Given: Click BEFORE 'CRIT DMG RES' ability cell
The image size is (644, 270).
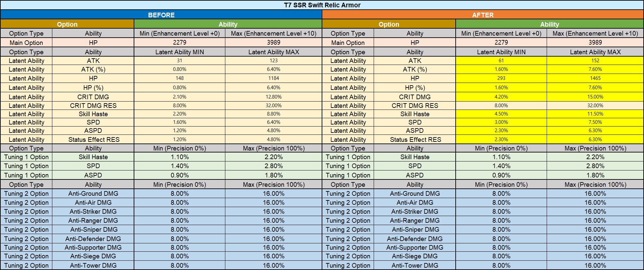Looking at the screenshot, I should coord(93,106).
